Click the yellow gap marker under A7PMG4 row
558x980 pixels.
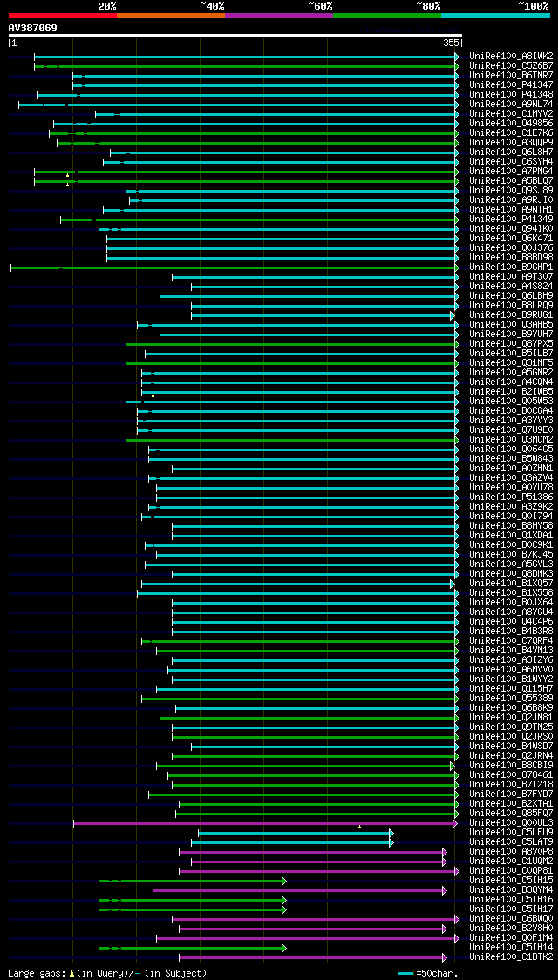tap(67, 175)
